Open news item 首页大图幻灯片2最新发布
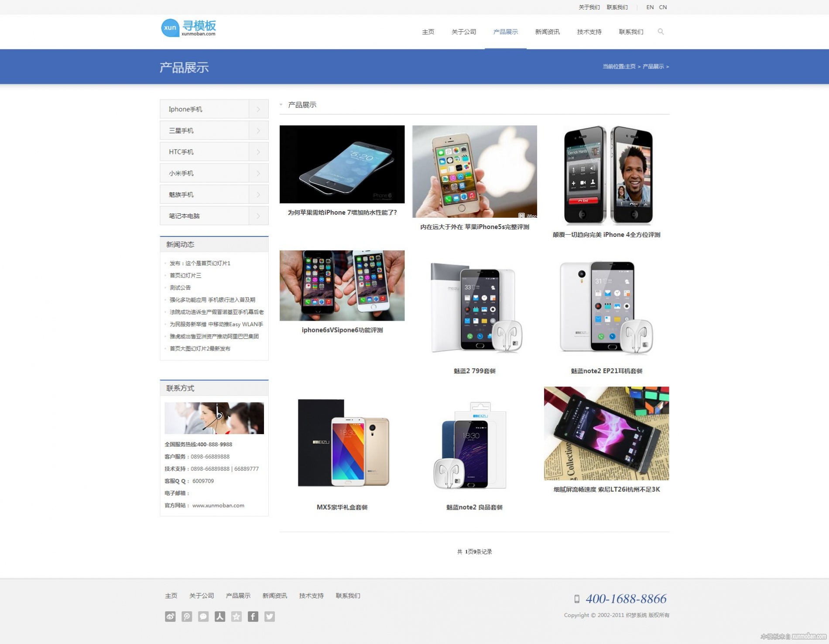 (x=200, y=349)
